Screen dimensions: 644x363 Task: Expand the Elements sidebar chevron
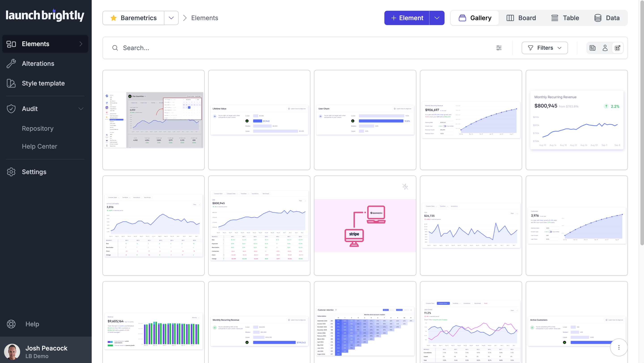[81, 44]
